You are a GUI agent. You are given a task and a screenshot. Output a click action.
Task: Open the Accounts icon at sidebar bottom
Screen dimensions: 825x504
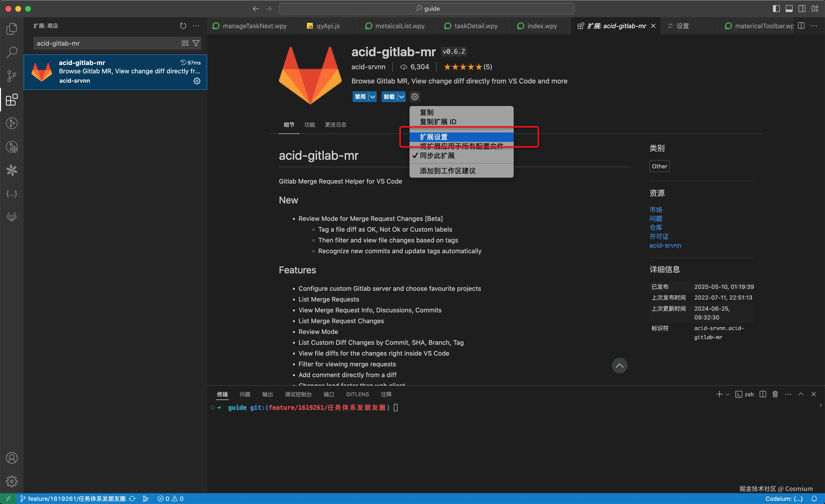pyautogui.click(x=12, y=458)
